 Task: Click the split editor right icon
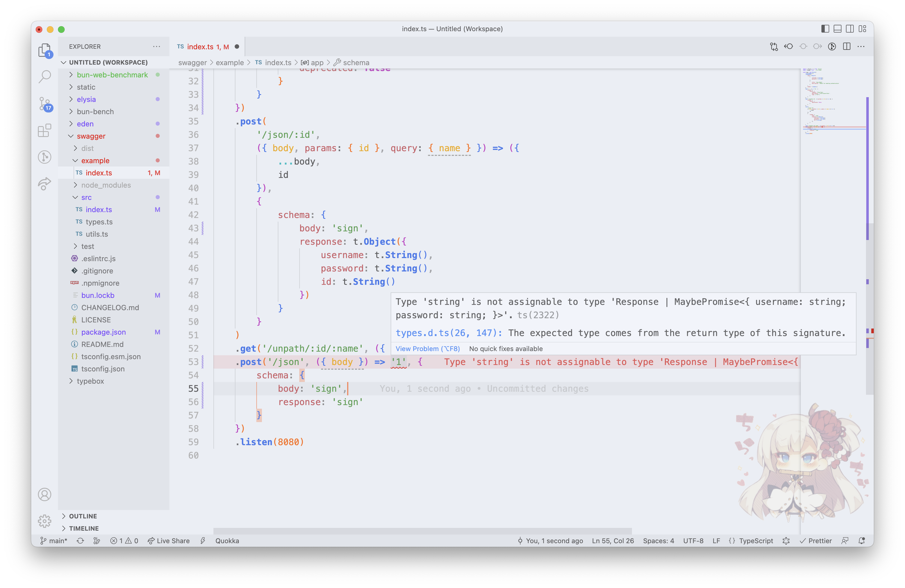click(x=846, y=46)
